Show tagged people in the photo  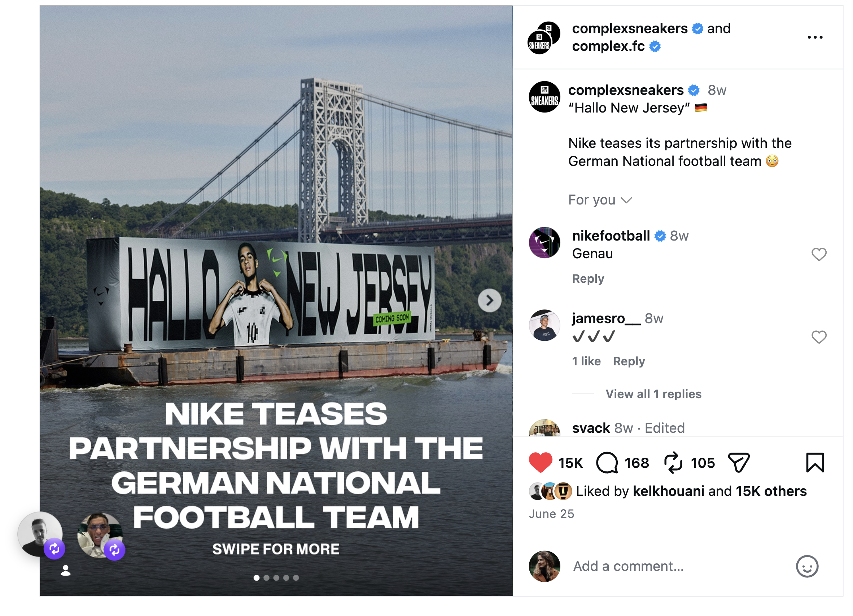(x=66, y=571)
